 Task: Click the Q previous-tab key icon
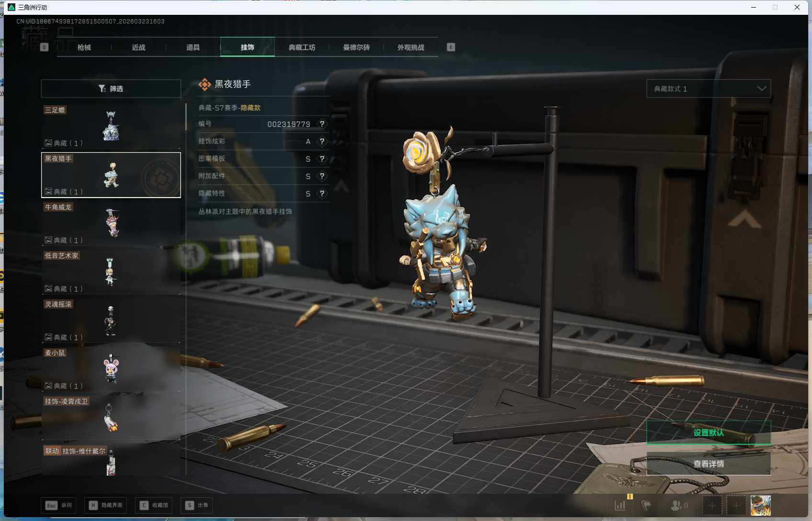pos(45,47)
